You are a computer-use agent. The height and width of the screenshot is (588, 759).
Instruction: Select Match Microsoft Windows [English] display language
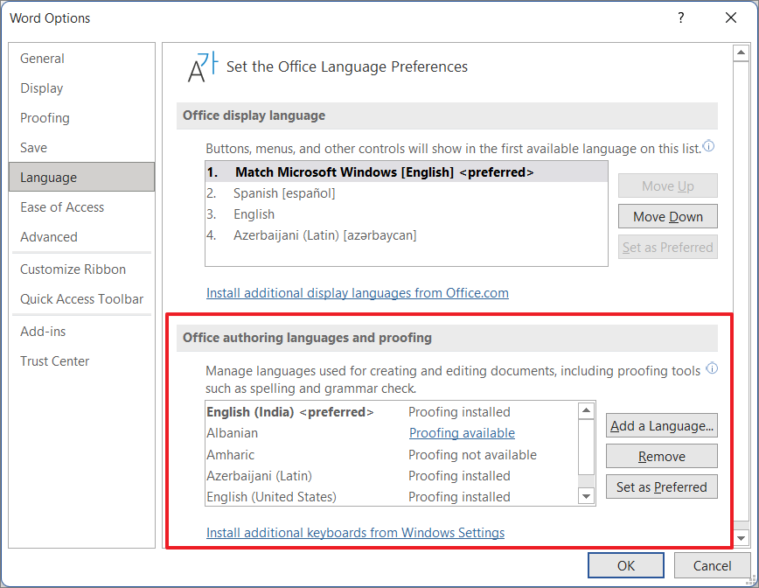click(x=407, y=172)
